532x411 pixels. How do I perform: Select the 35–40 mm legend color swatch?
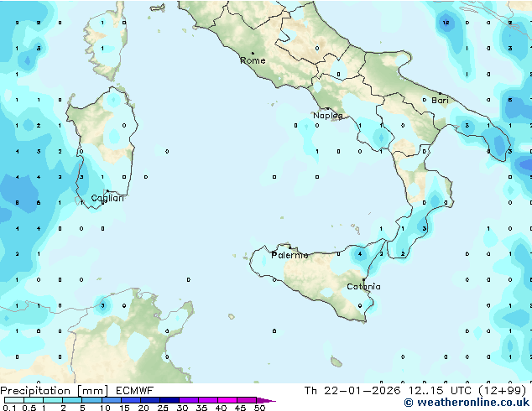[x=207, y=400]
